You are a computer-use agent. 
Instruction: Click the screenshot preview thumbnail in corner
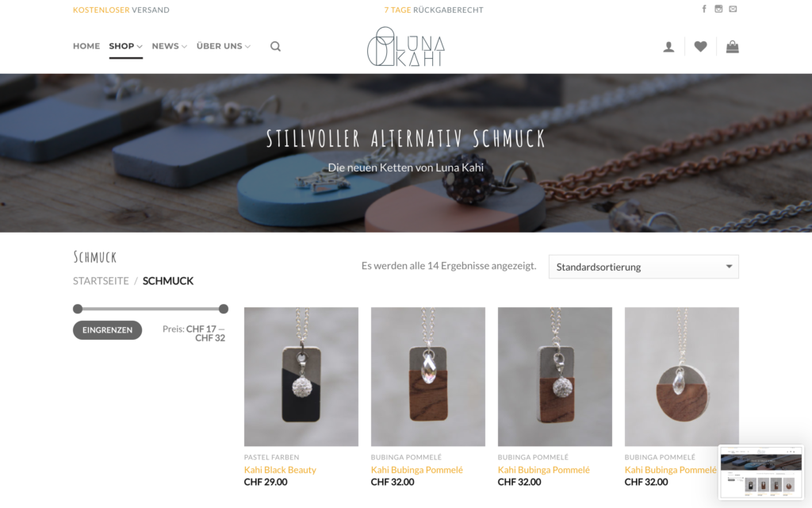pos(761,471)
